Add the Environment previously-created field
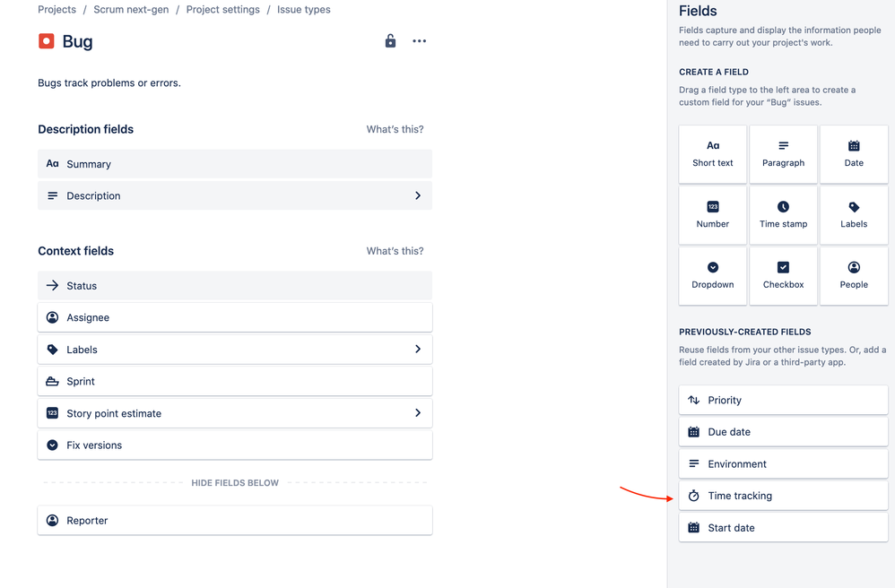The height and width of the screenshot is (588, 895). (x=783, y=463)
